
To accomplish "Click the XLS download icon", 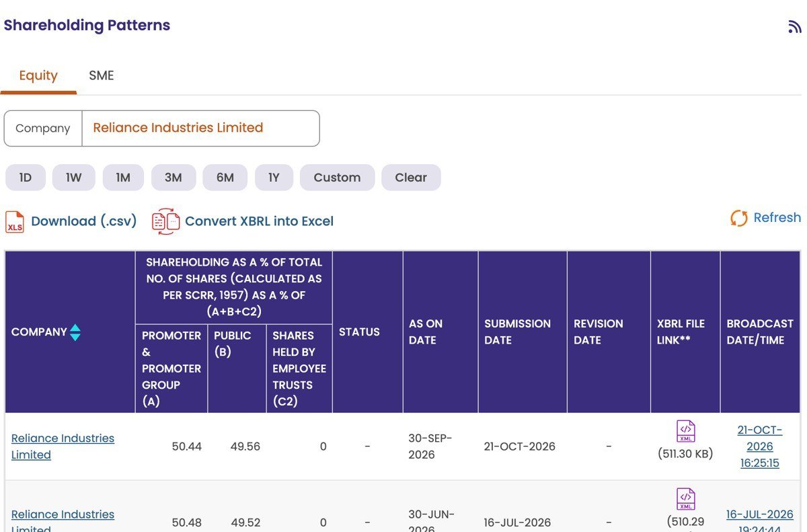I will click(x=15, y=221).
